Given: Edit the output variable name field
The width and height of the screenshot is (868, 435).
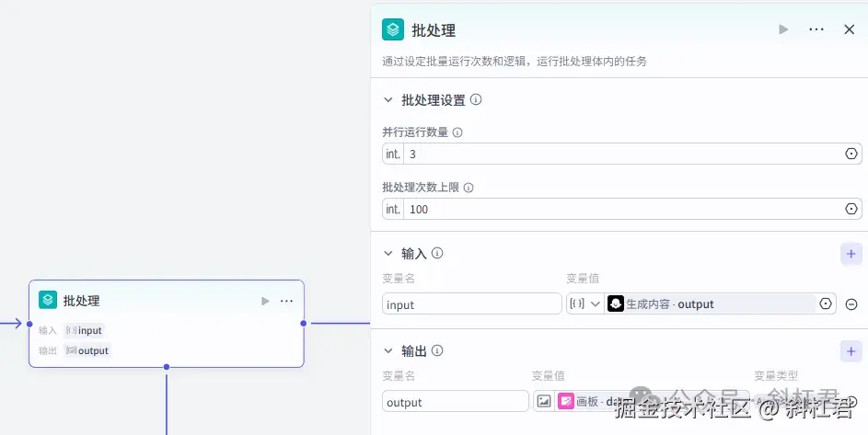Looking at the screenshot, I should coord(455,402).
